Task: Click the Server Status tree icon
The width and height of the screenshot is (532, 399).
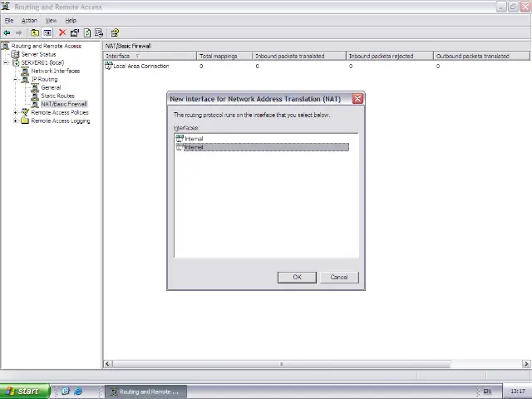Action: click(x=15, y=54)
